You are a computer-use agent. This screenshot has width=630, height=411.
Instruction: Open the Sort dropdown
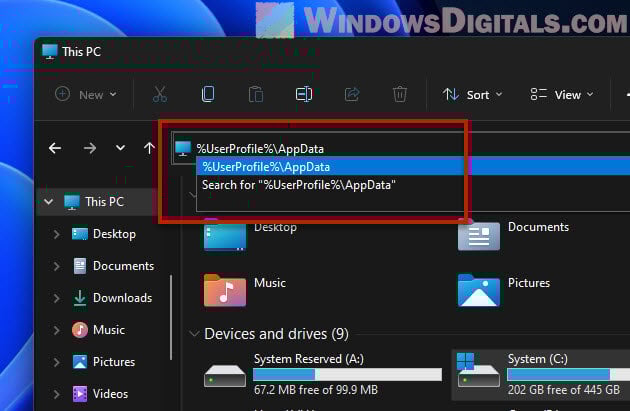pyautogui.click(x=472, y=95)
